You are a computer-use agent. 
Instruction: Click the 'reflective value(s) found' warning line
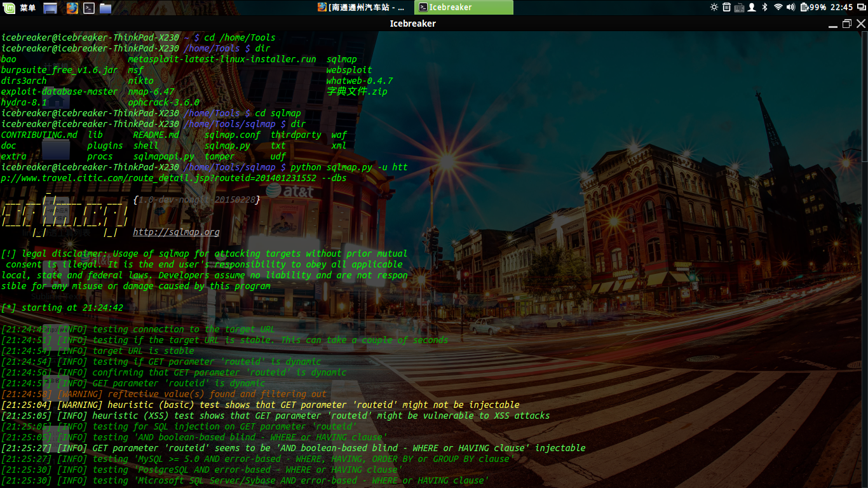click(164, 394)
